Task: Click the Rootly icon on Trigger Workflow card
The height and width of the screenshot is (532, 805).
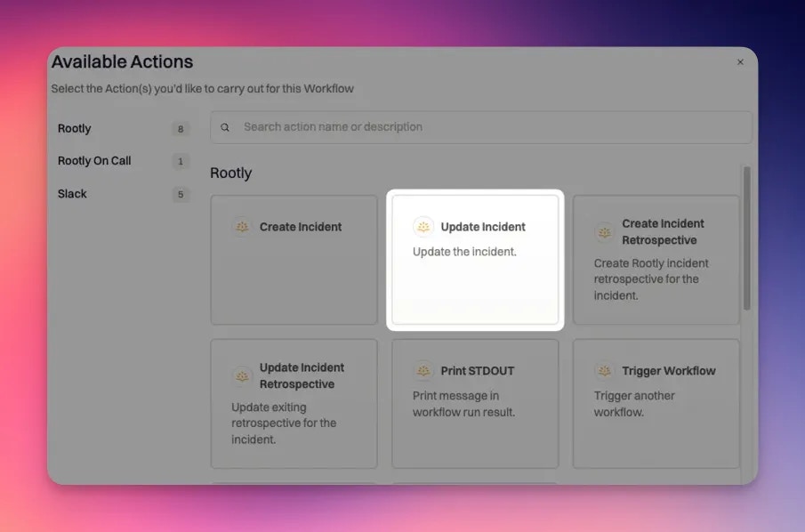Action: [x=604, y=370]
